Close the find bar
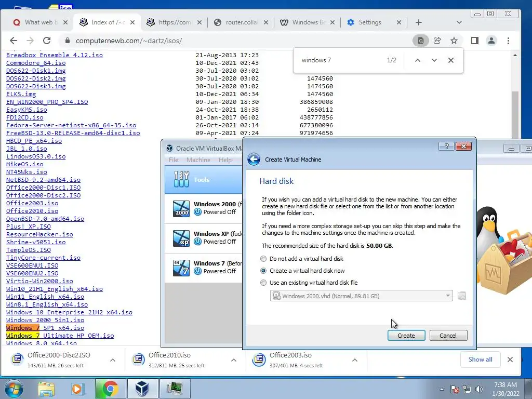This screenshot has width=532, height=399. 451,60
